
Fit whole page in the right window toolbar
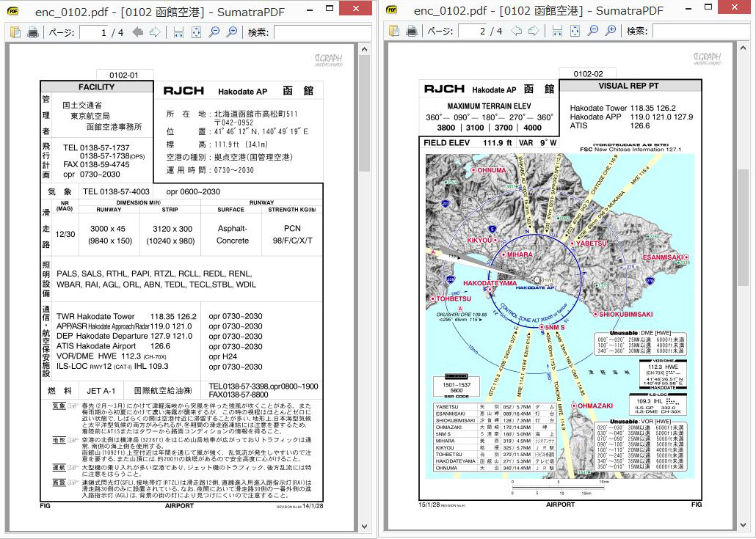pyautogui.click(x=575, y=31)
